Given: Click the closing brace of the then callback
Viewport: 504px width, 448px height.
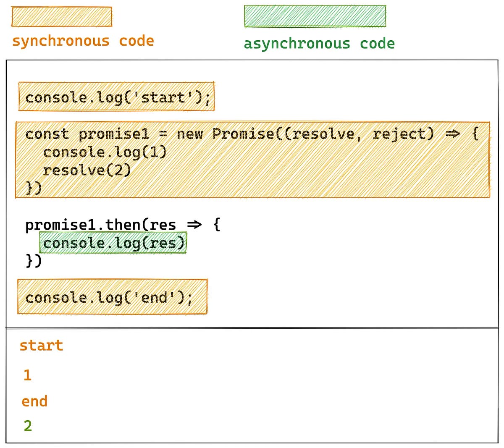Looking at the screenshot, I should point(33,260).
